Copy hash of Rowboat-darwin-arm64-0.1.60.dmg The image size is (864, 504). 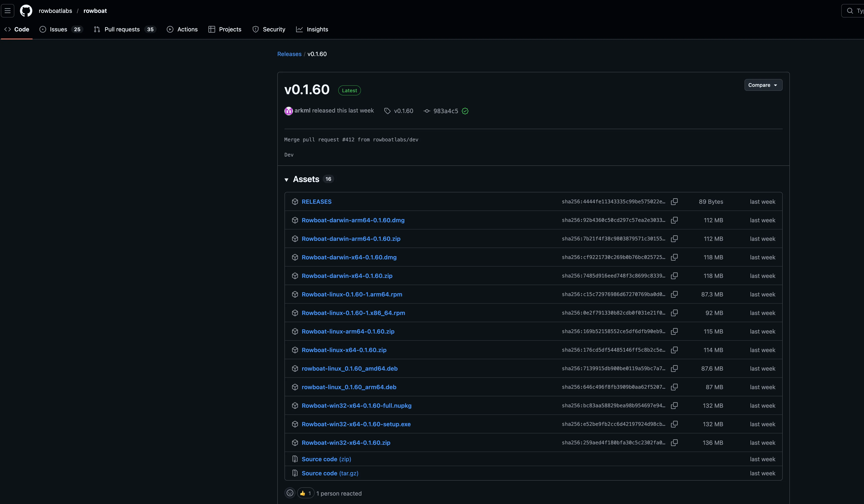(x=674, y=220)
